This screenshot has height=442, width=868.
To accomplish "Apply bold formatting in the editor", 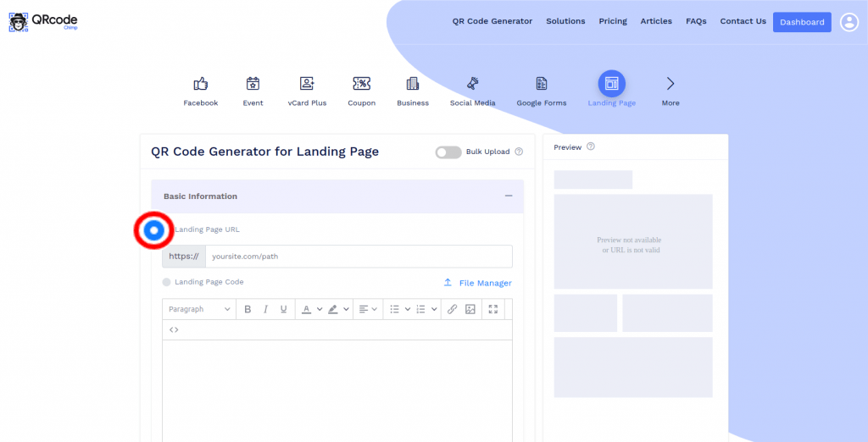I will click(248, 309).
